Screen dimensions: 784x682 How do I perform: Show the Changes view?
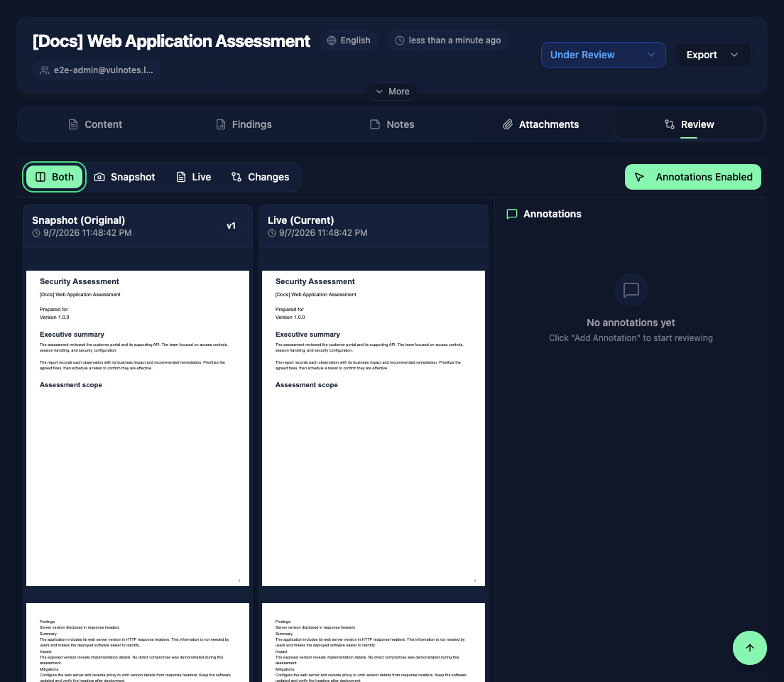coord(260,177)
